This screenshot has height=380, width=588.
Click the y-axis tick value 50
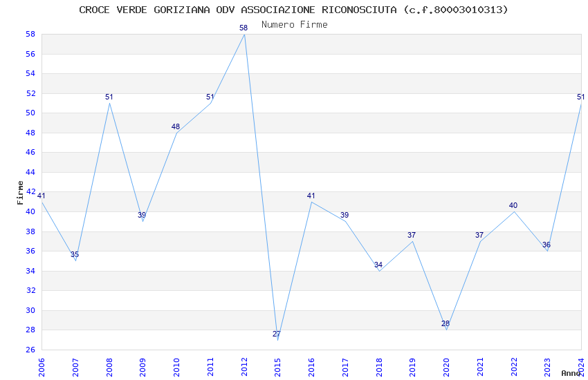30,113
